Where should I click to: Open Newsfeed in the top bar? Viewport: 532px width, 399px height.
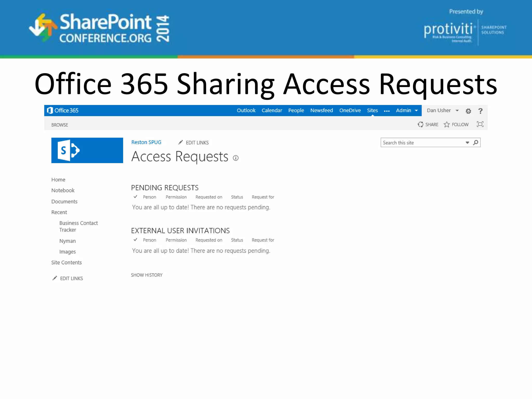pos(321,110)
